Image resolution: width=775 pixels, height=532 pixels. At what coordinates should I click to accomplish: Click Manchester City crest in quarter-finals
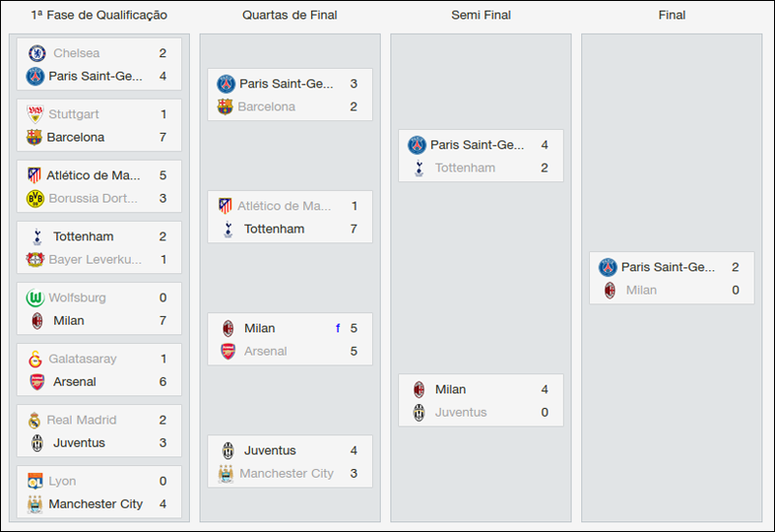coord(226,474)
